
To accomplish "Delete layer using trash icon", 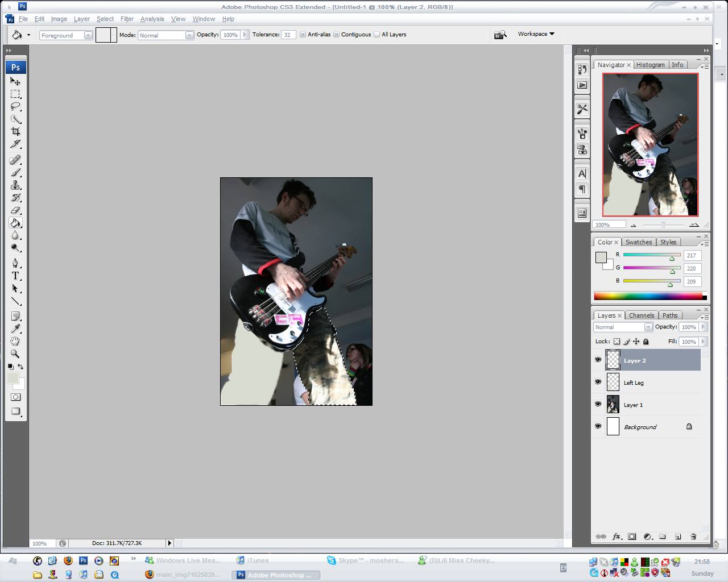I will pyautogui.click(x=693, y=537).
